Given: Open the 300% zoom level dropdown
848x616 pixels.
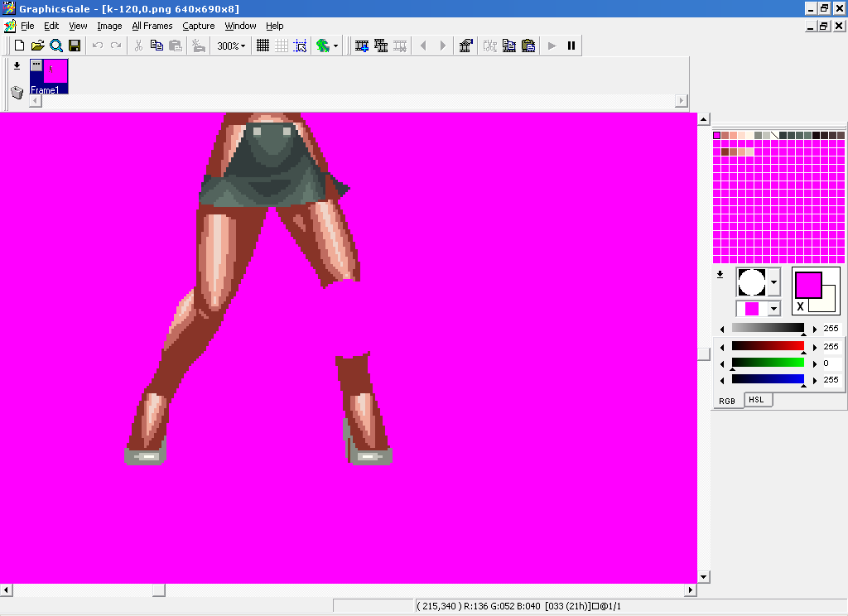Looking at the screenshot, I should pos(231,46).
